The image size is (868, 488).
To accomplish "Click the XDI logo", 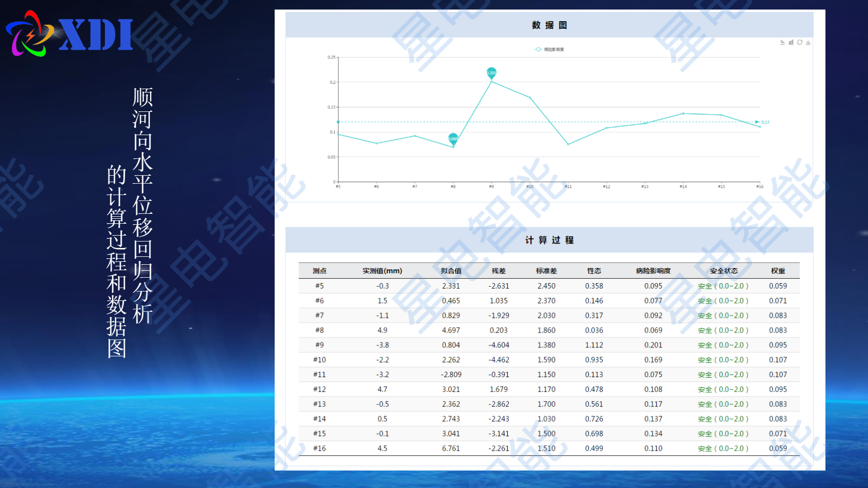I will click(x=70, y=34).
